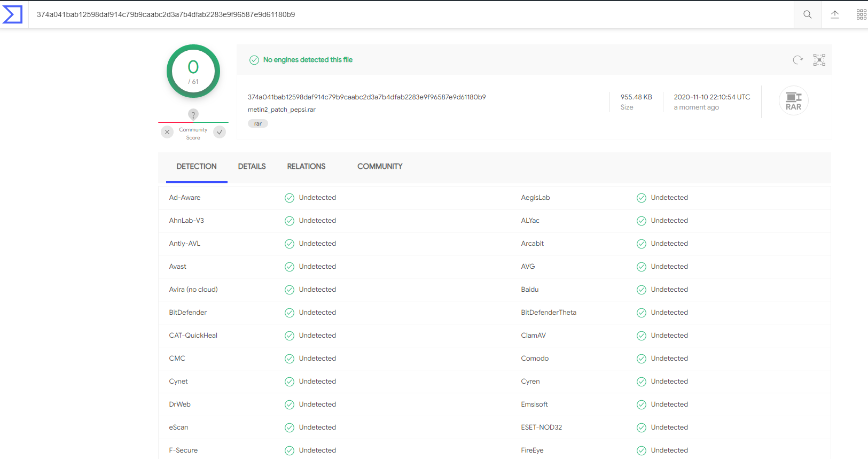The width and height of the screenshot is (868, 459).
Task: Click the Undetected result for Cynet
Action: [x=317, y=382]
